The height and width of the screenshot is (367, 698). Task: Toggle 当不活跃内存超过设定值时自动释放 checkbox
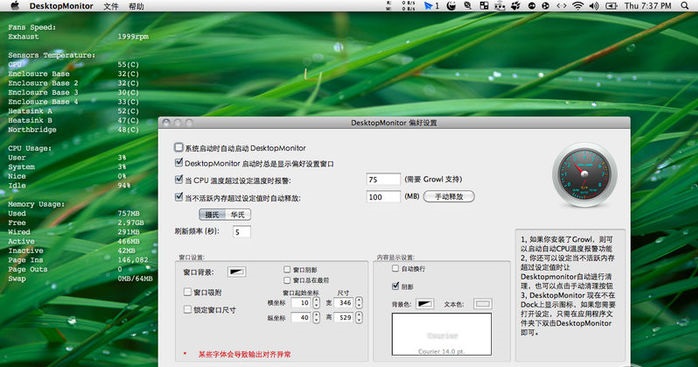(179, 197)
